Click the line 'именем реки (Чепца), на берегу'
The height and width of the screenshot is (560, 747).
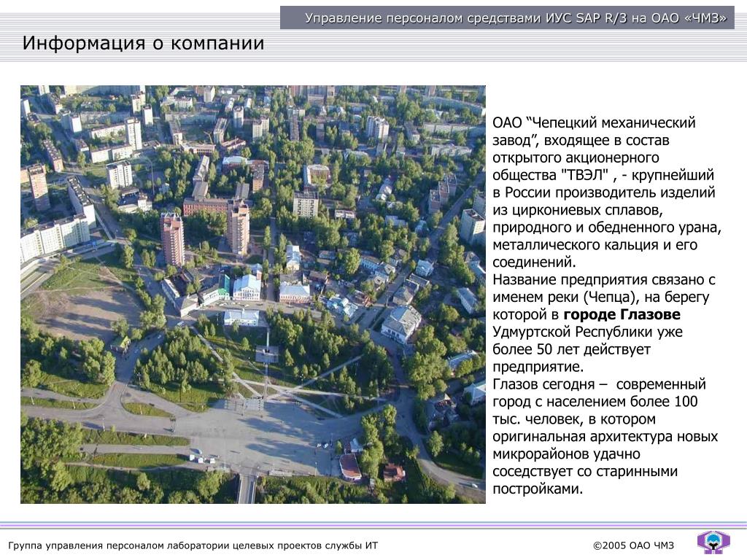click(601, 297)
